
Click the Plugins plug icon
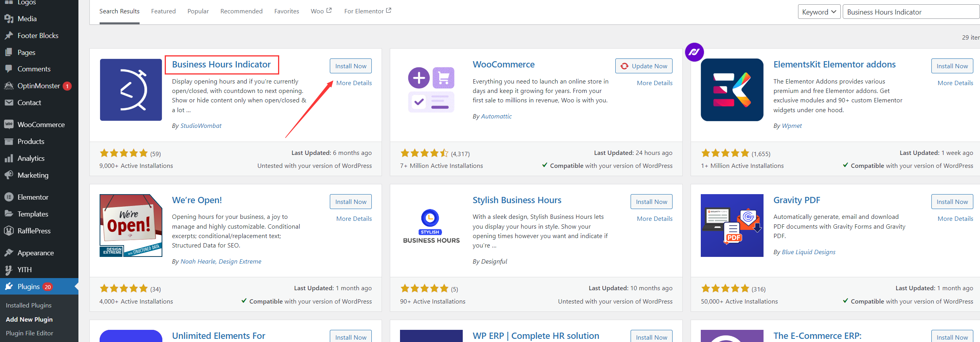[x=9, y=287]
